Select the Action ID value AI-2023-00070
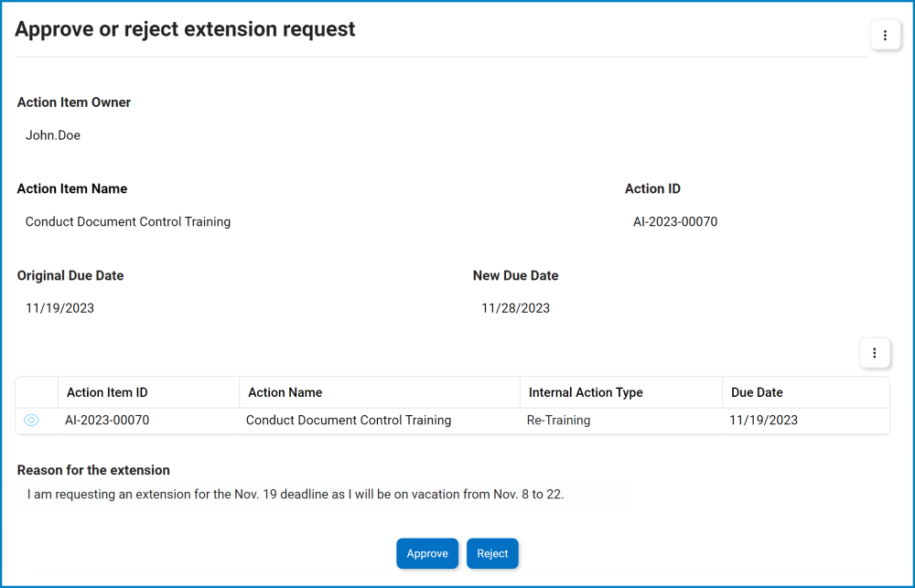915x588 pixels. [674, 221]
